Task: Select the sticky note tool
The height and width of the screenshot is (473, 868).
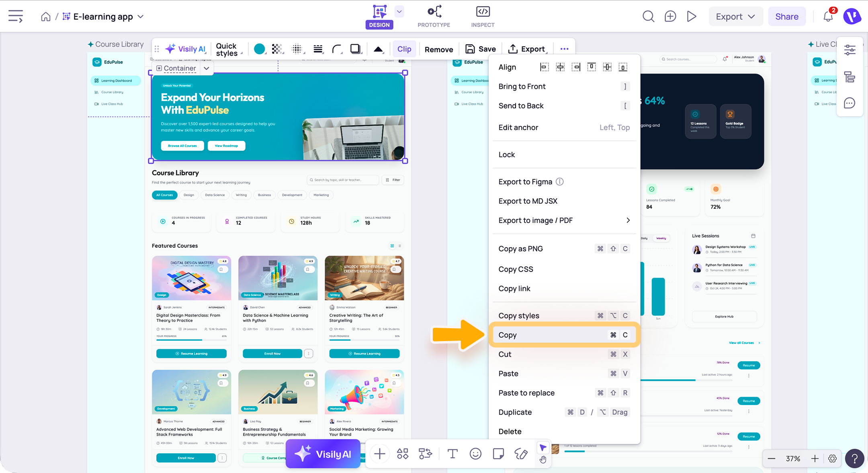Action: [498, 454]
